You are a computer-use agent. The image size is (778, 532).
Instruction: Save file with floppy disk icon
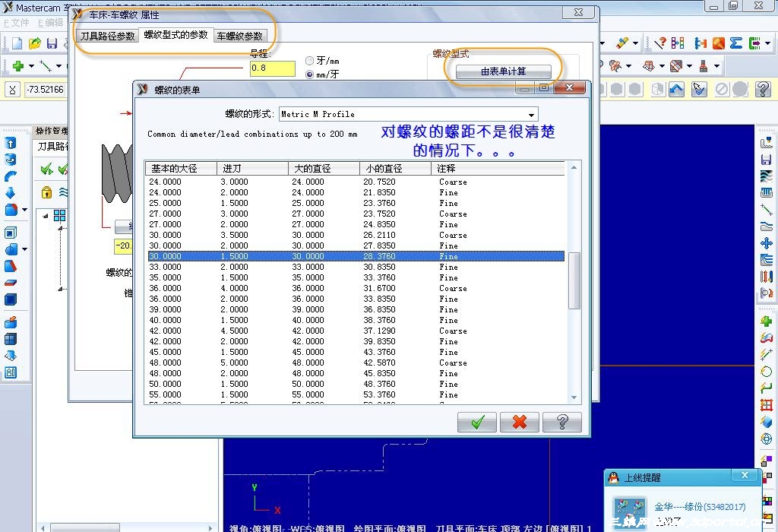pos(52,43)
